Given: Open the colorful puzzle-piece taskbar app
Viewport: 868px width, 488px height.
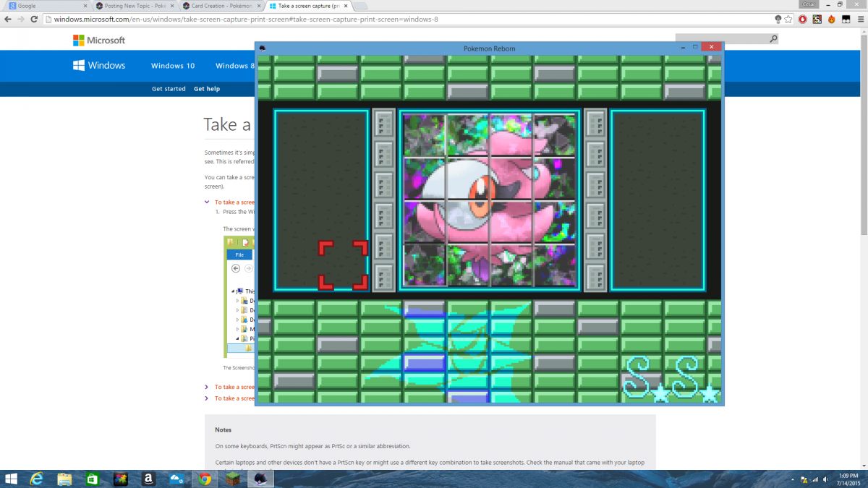Looking at the screenshot, I should tap(121, 479).
